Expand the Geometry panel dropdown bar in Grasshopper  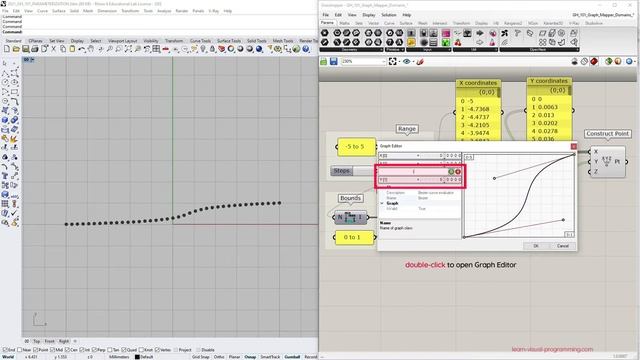click(x=351, y=50)
